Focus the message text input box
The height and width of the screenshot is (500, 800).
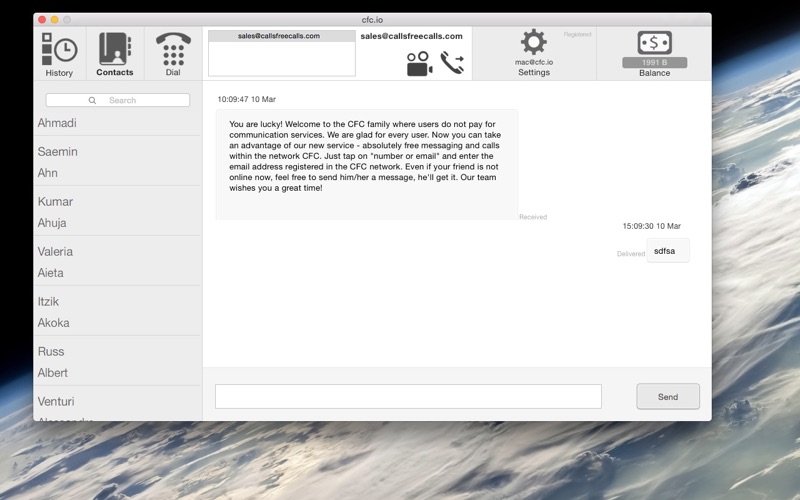click(408, 396)
